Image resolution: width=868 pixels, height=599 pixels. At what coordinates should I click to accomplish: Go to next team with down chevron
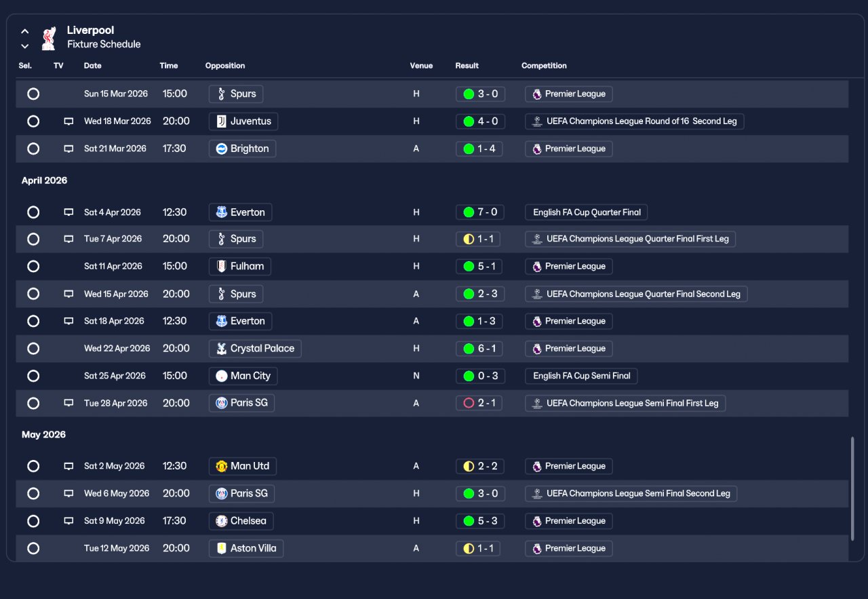[25, 46]
